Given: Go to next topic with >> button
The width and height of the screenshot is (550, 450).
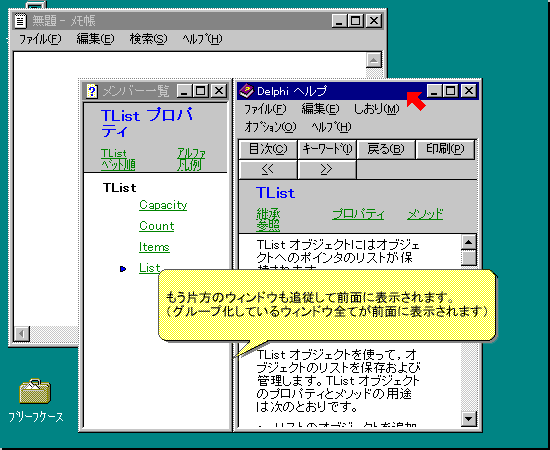Looking at the screenshot, I should (x=327, y=169).
